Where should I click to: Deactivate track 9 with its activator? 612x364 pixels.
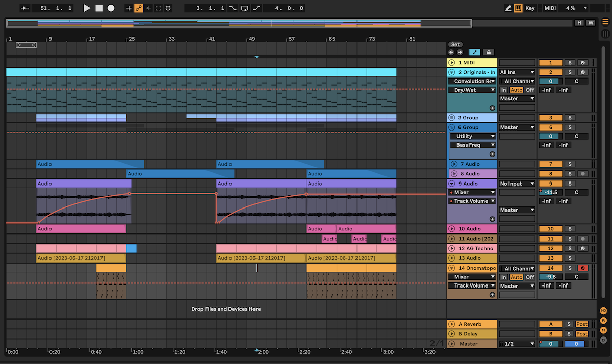[550, 184]
